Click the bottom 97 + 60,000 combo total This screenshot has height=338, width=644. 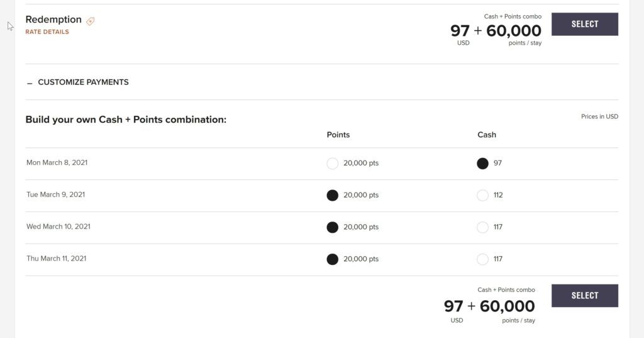(489, 307)
